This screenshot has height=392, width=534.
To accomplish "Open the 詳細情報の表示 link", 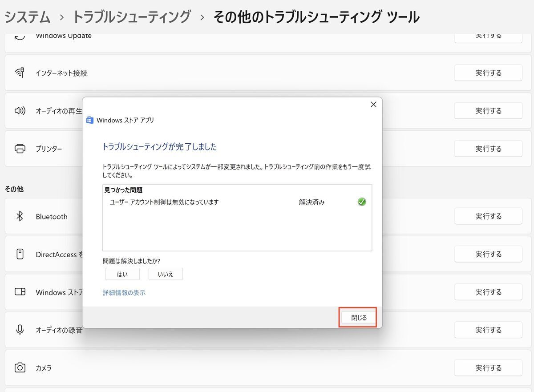I will tap(124, 293).
